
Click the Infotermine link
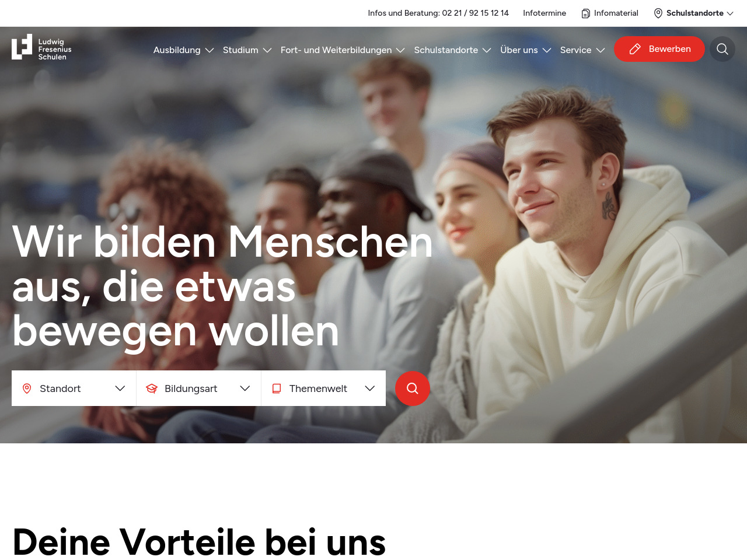tap(544, 13)
